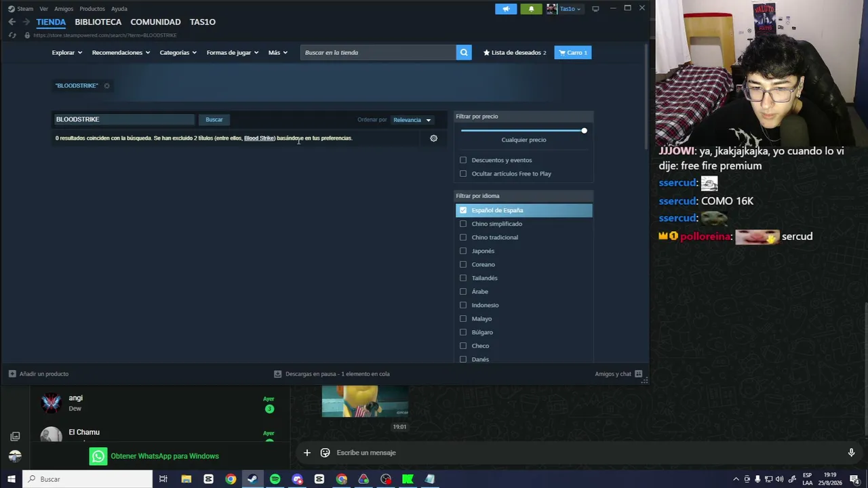Click the price filter slider handle

(x=584, y=130)
